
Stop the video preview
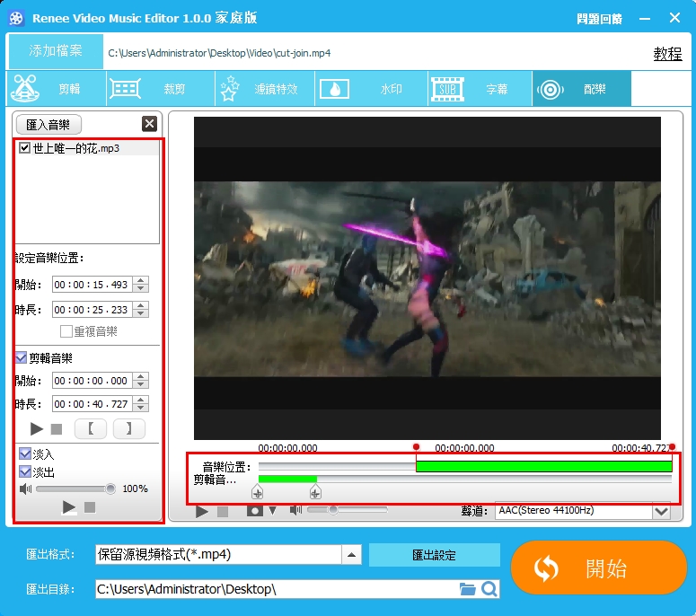click(x=223, y=512)
